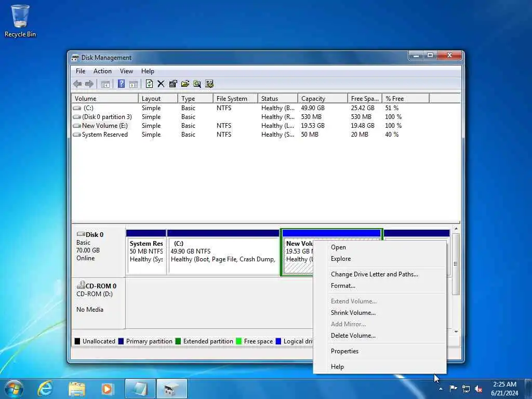Click the disk pane vertical scrollbar thumb
The image size is (532, 399).
pos(456,264)
